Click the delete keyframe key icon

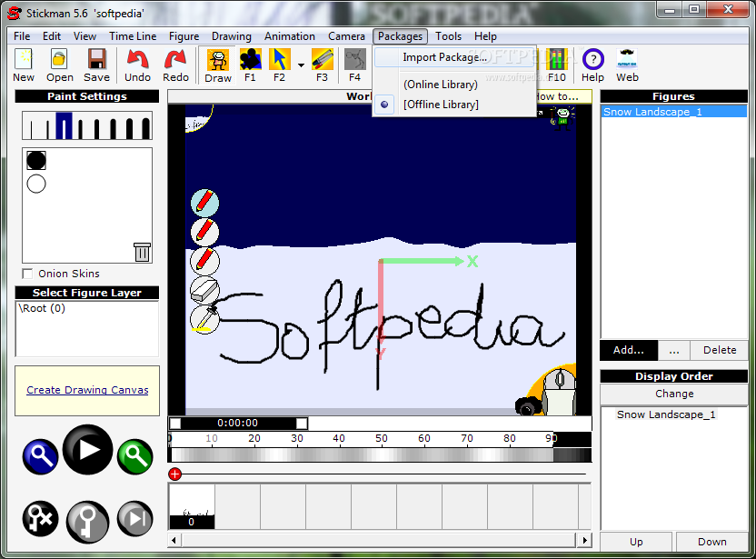(41, 519)
